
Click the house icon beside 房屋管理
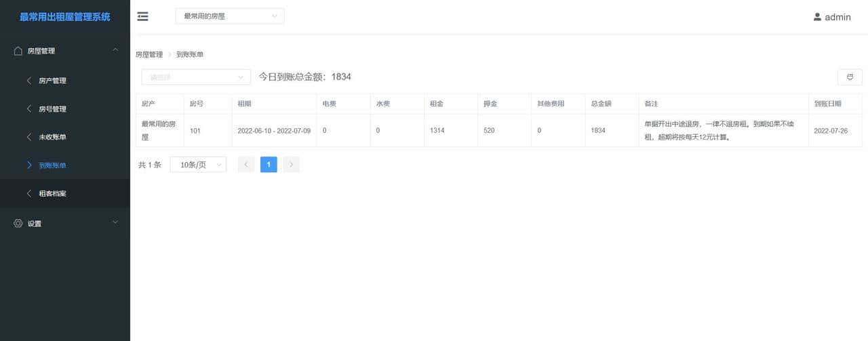[18, 51]
